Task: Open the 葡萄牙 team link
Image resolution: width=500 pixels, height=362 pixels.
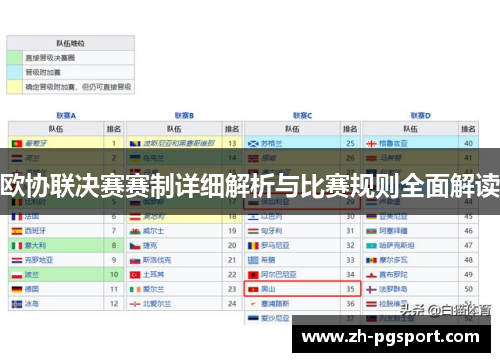Action: (x=36, y=144)
